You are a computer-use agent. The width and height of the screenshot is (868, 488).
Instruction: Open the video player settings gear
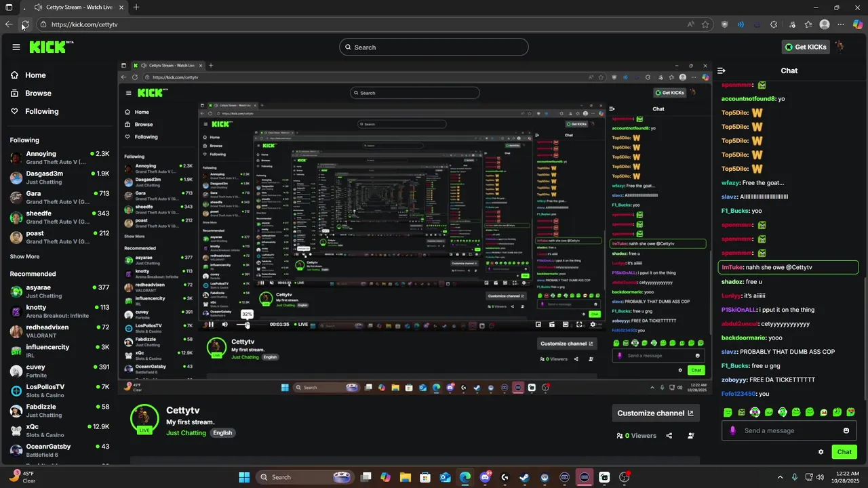(x=593, y=325)
